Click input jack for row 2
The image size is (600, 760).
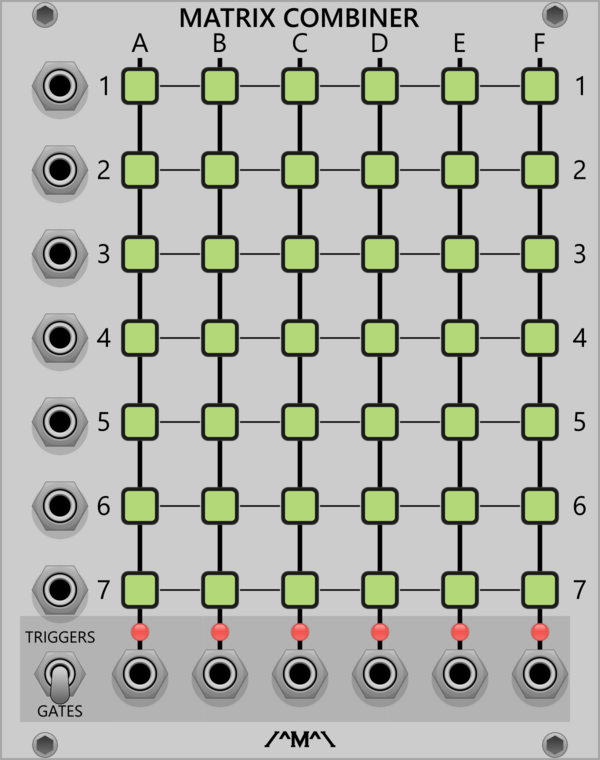pyautogui.click(x=60, y=170)
